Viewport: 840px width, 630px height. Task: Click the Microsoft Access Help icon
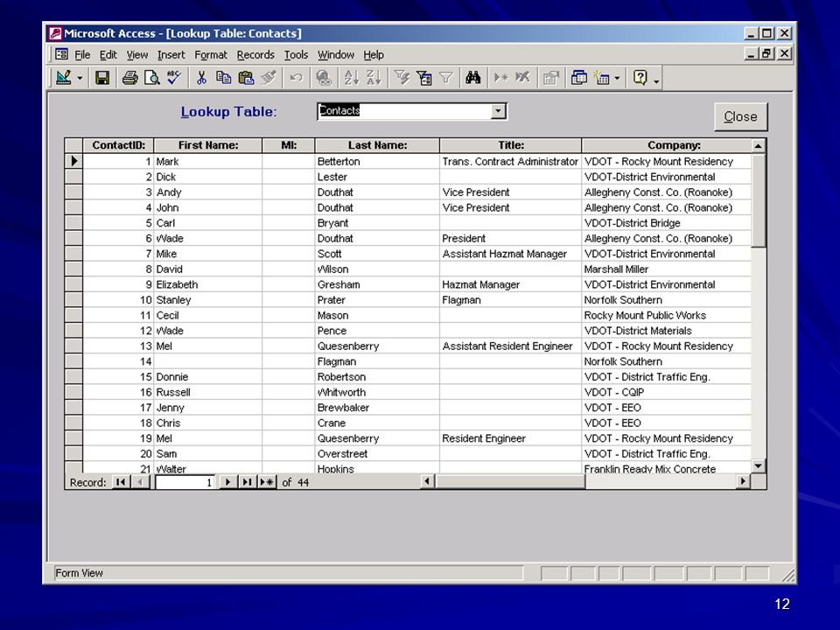(x=640, y=78)
